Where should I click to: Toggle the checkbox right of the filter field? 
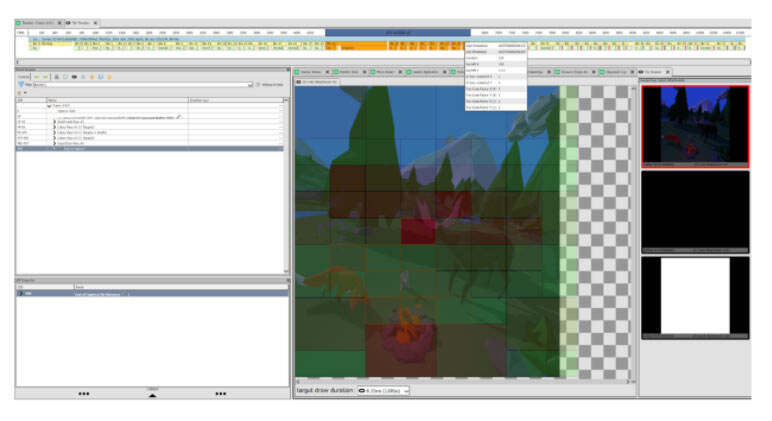click(x=258, y=85)
